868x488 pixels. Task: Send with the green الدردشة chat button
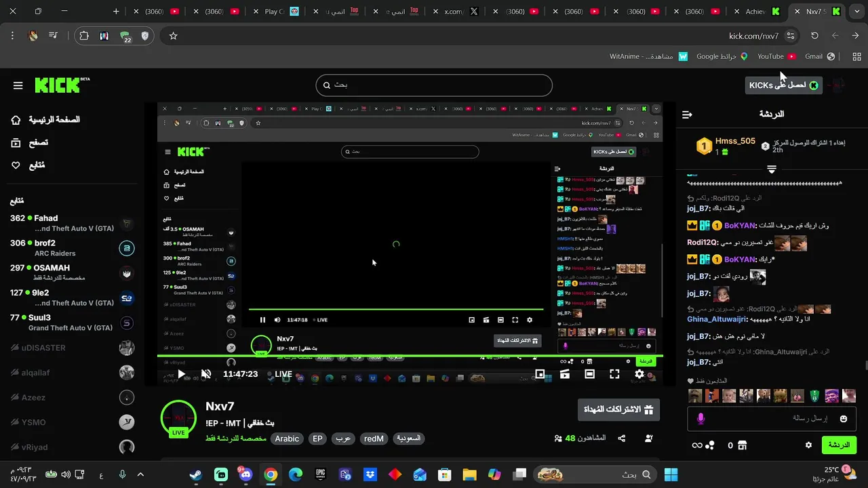coord(839,445)
